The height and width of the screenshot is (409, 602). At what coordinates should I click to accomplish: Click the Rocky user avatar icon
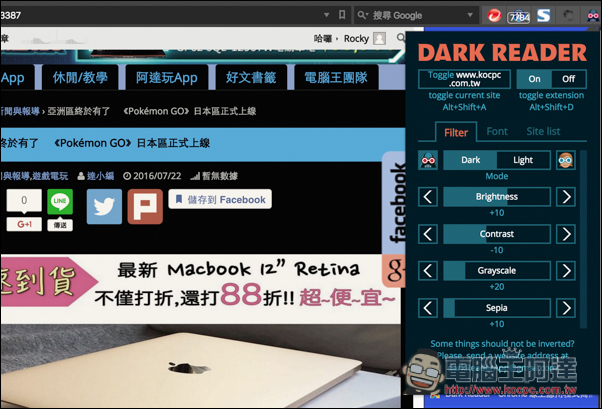pyautogui.click(x=380, y=38)
